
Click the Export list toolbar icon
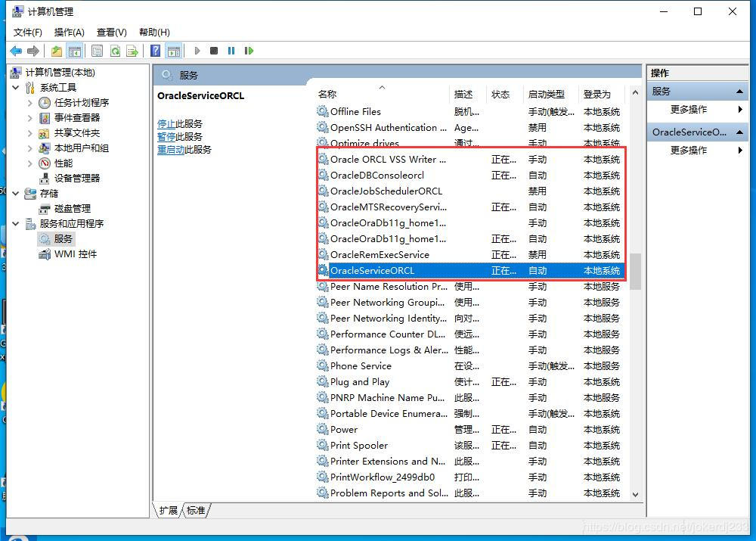point(132,51)
